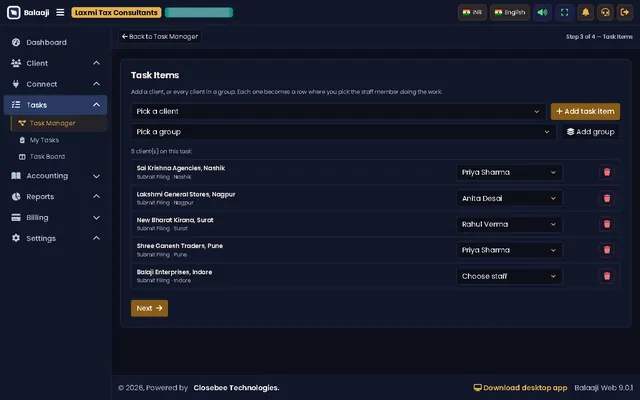Click the green speaker sound icon

542,12
